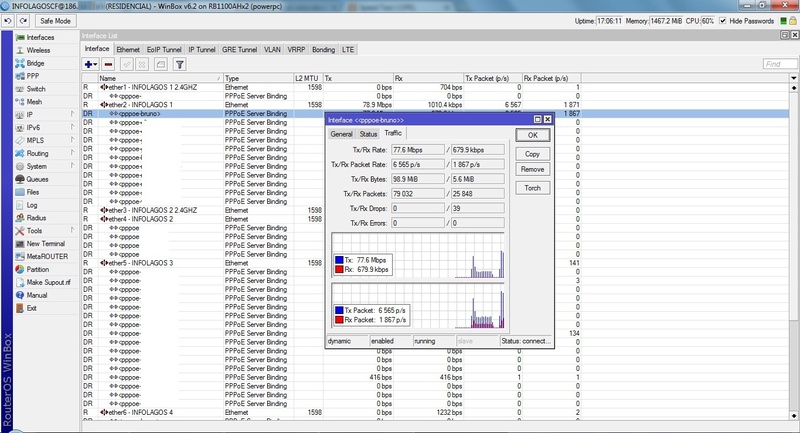
Task: Click OK in the pppoe-bruno dialog
Action: coord(532,135)
